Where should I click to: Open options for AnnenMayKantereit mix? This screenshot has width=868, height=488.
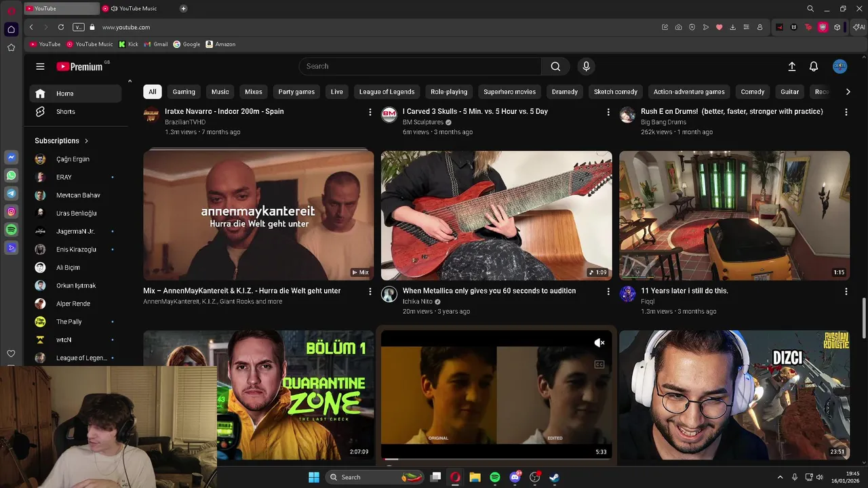(x=370, y=291)
